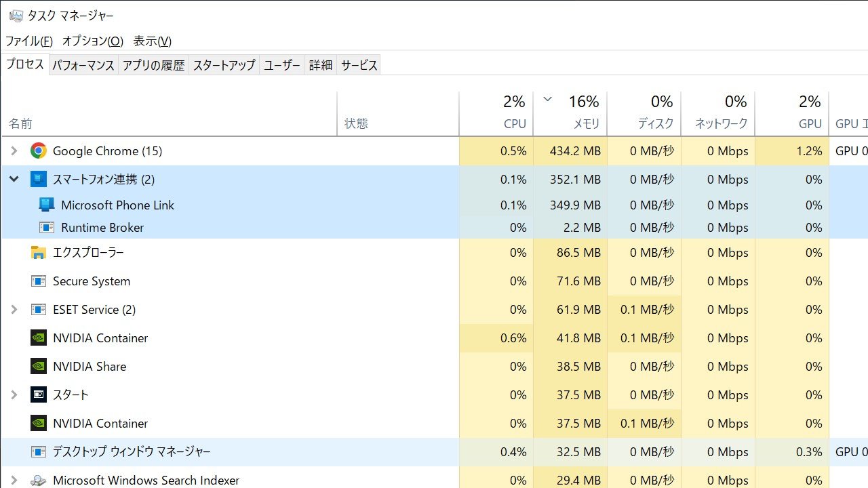Click the Secure System process icon
Image resolution: width=868 pixels, height=488 pixels.
coord(39,281)
